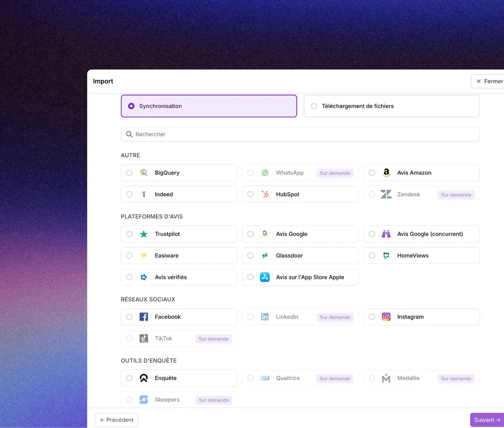
Task: Click the Enquête logo icon
Action: (x=144, y=378)
